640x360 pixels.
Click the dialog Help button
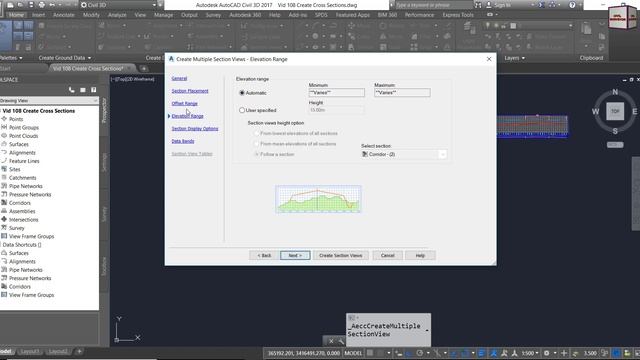[420, 256]
